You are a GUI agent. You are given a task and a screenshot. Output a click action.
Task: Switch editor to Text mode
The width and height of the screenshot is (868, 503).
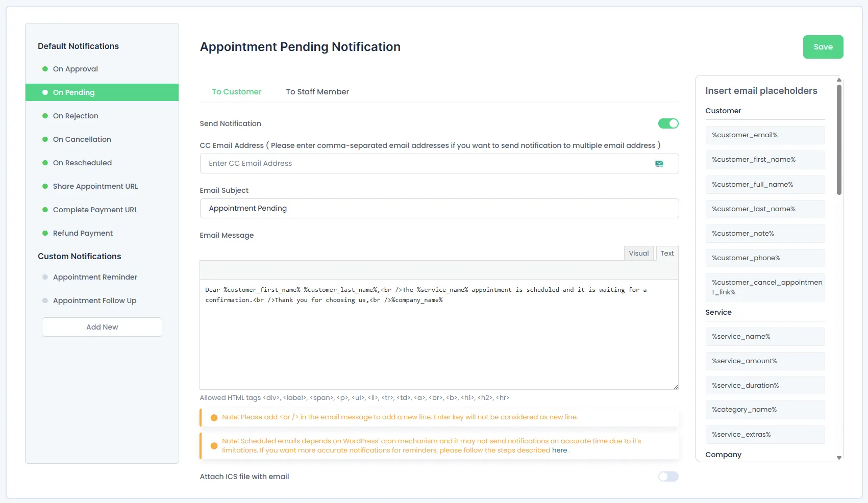coord(667,254)
